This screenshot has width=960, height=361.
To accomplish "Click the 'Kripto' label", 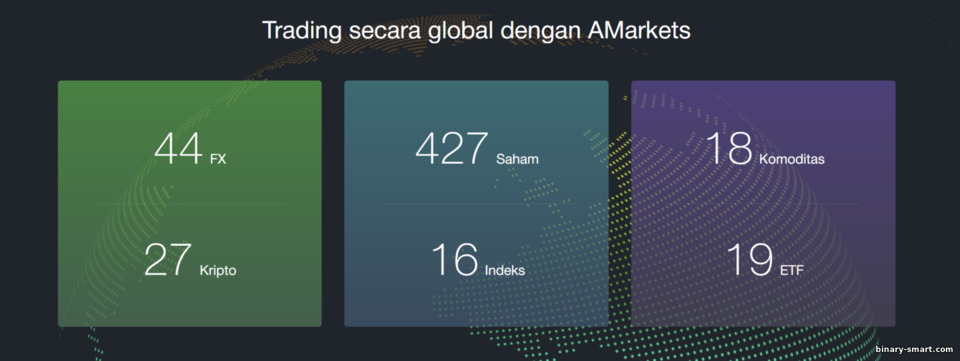I will (217, 271).
